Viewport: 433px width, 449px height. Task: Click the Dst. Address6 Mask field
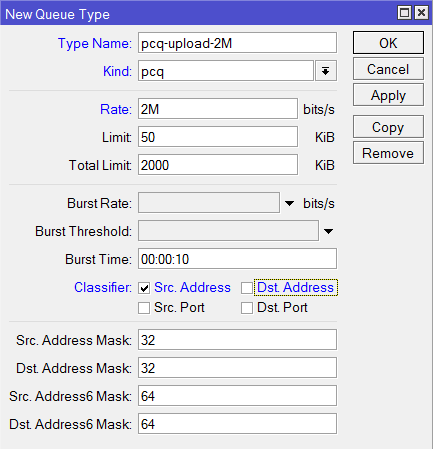(237, 424)
